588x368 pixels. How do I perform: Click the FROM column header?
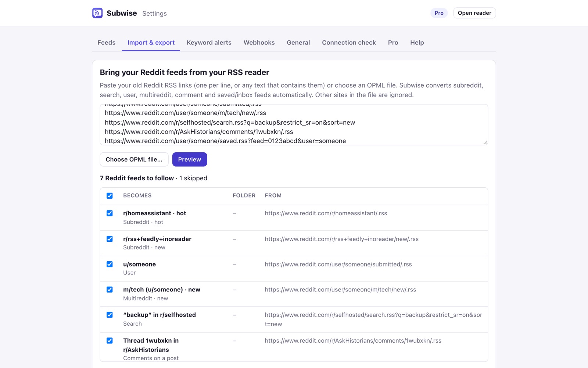click(x=273, y=196)
